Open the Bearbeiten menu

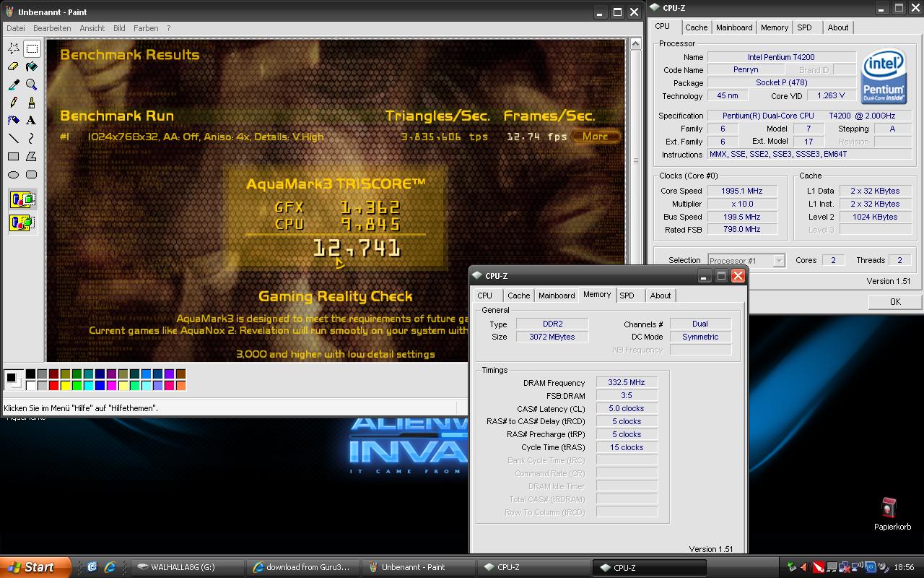coord(52,28)
